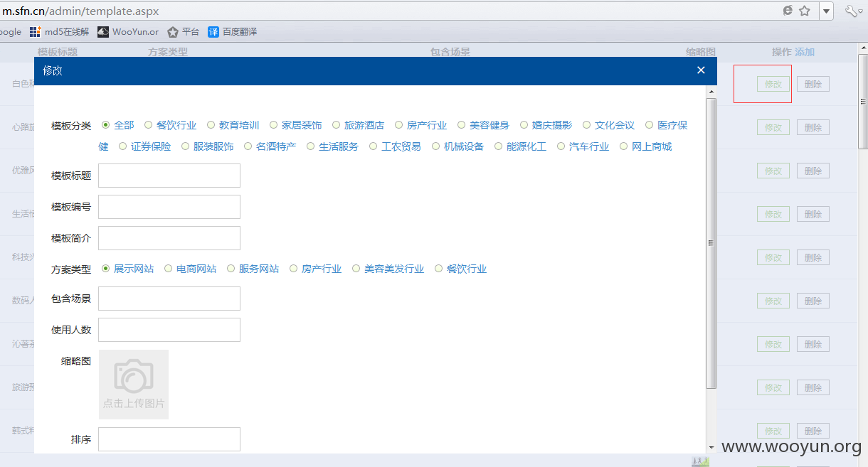Select 能源化工 category radio

[x=499, y=146]
